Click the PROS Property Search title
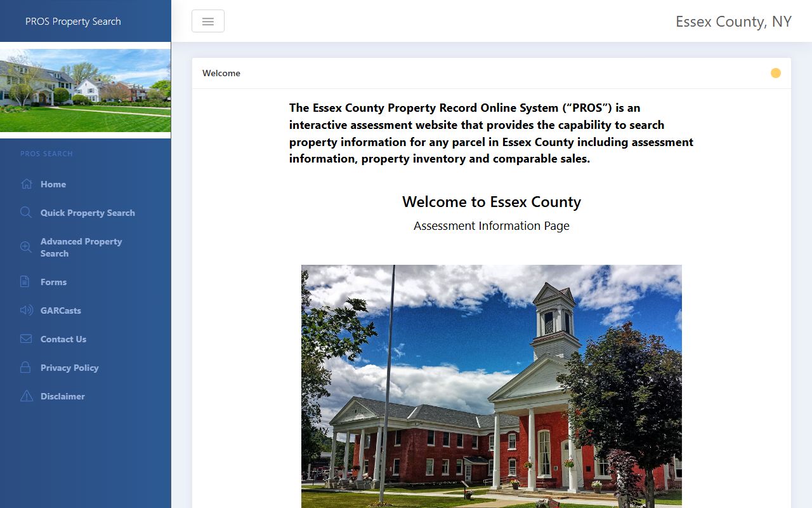812x508 pixels. (73, 21)
